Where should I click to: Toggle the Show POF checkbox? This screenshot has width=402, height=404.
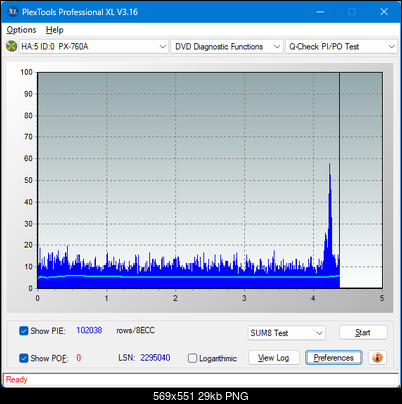(24, 358)
